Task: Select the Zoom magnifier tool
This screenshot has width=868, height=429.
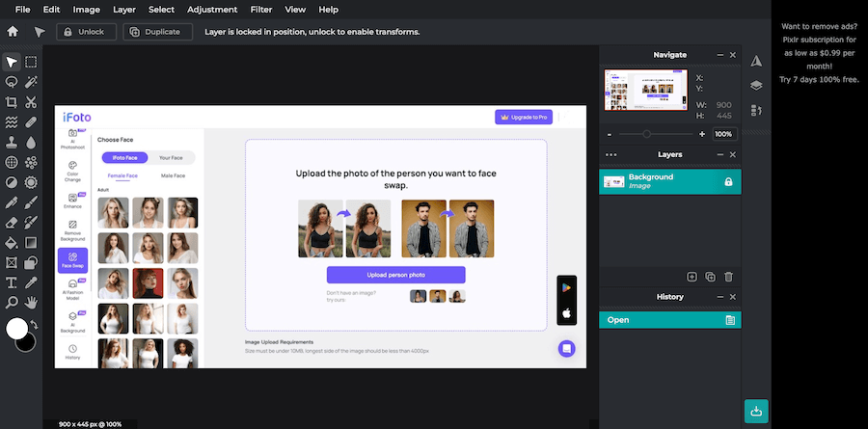Action: tap(11, 303)
